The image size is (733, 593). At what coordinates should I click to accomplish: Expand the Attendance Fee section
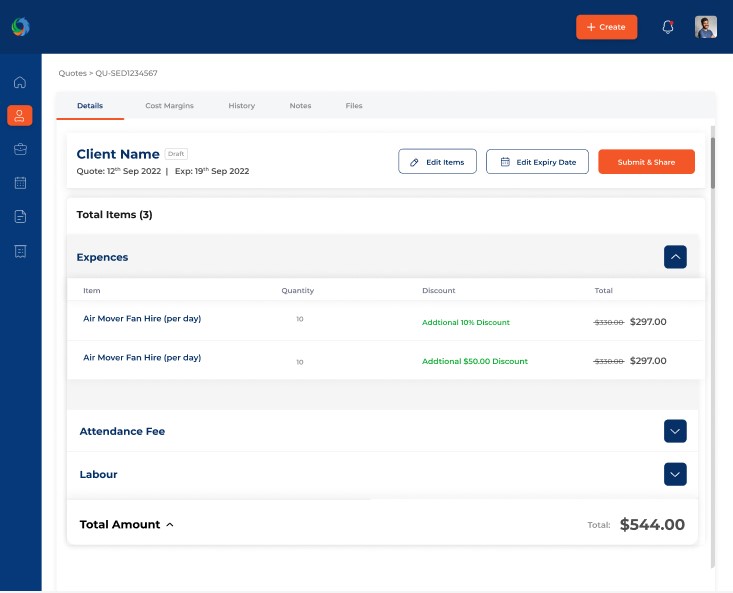(x=675, y=431)
